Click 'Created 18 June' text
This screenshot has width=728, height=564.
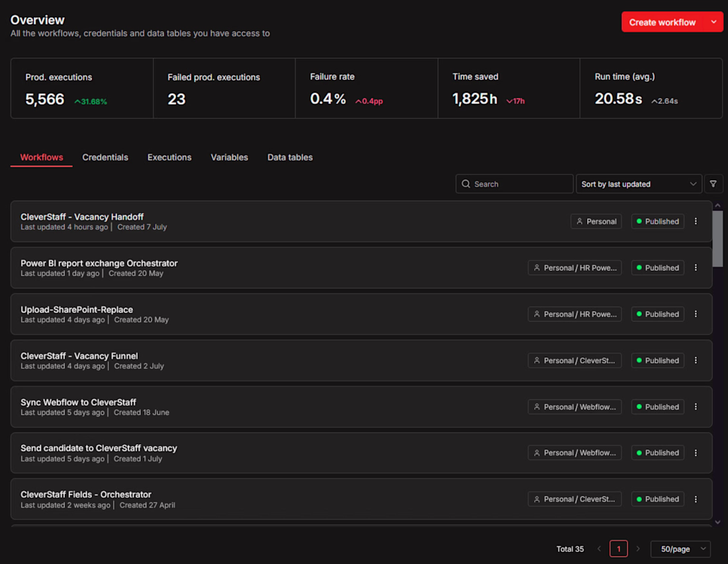click(141, 412)
